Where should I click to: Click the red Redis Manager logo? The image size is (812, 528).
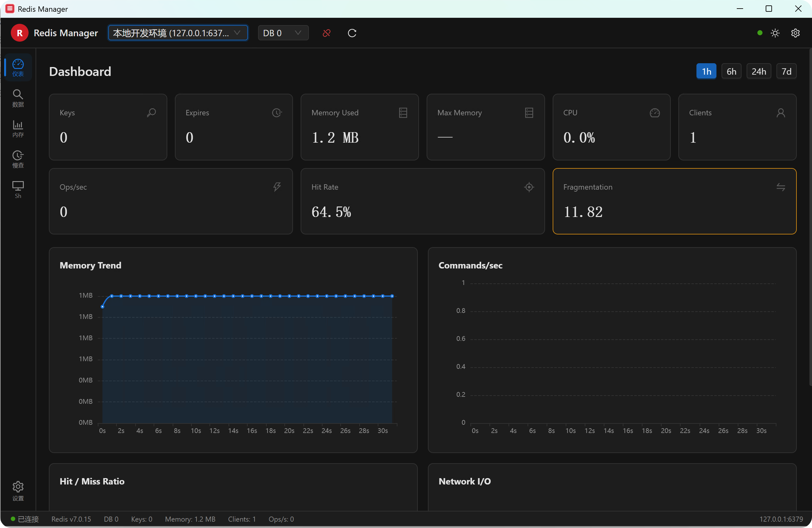(x=19, y=33)
